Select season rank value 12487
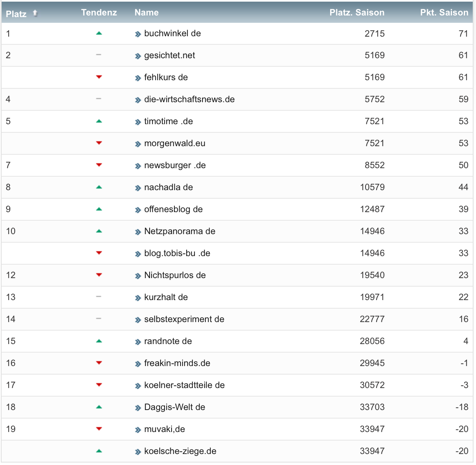 click(x=372, y=209)
